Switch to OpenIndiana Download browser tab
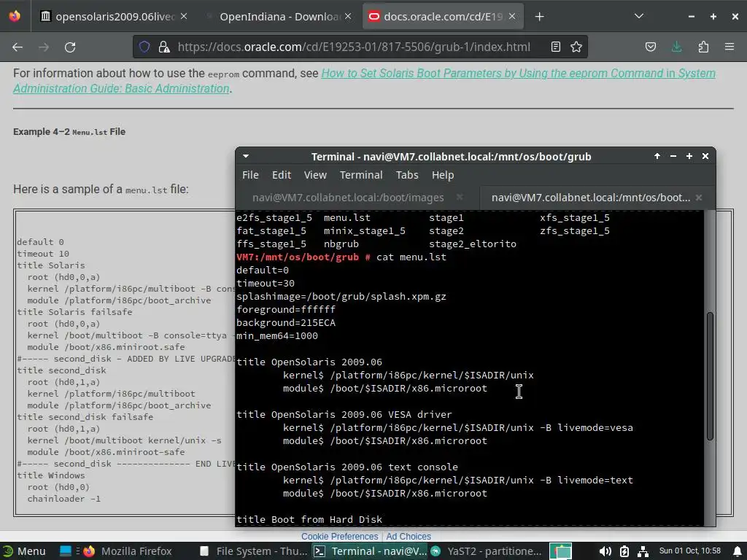The height and width of the screenshot is (560, 747). point(279,17)
